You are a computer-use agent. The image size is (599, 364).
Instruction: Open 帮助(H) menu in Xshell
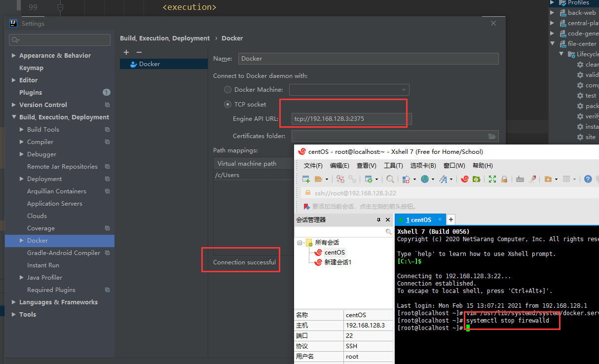(x=483, y=166)
